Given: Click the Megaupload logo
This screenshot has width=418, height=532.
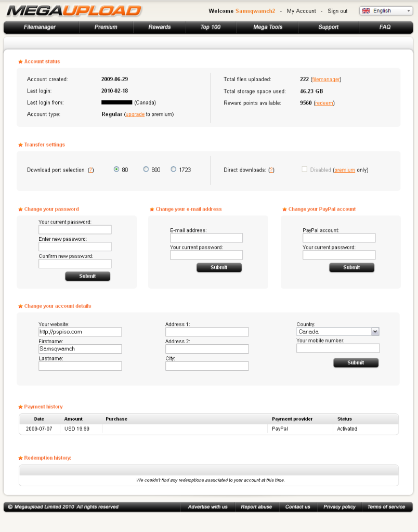Looking at the screenshot, I should pos(74,10).
